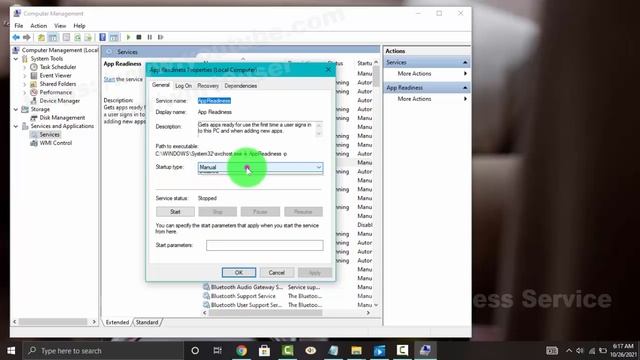Image resolution: width=640 pixels, height=360 pixels.
Task: Click the Refresh toolbar icon
Action: [x=77, y=38]
